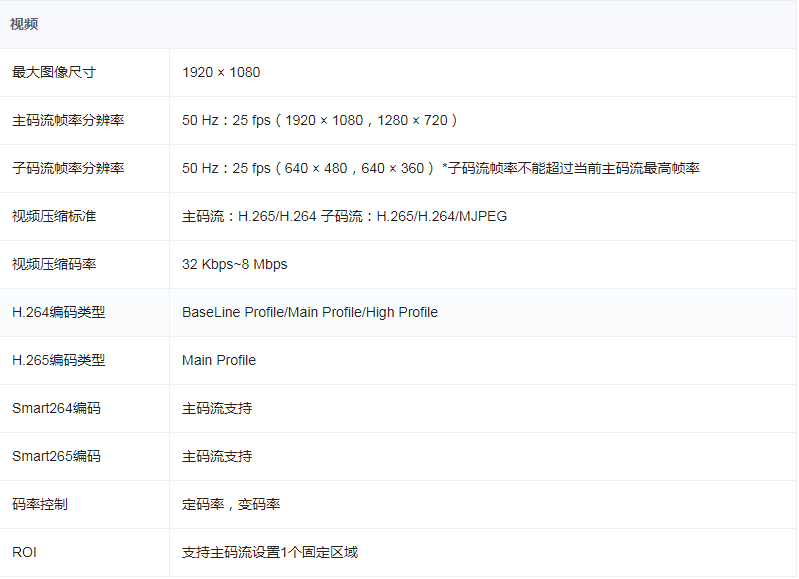Click the BaseLine Profile/Main Profile/High Profile text
Viewport: 799px width, 579px height.
pyautogui.click(x=310, y=312)
